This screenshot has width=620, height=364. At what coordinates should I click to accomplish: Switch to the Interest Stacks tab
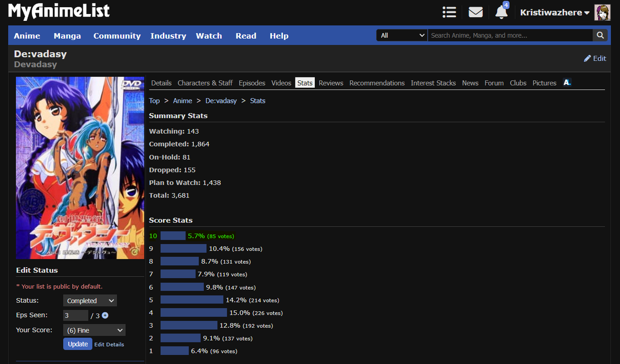click(433, 83)
